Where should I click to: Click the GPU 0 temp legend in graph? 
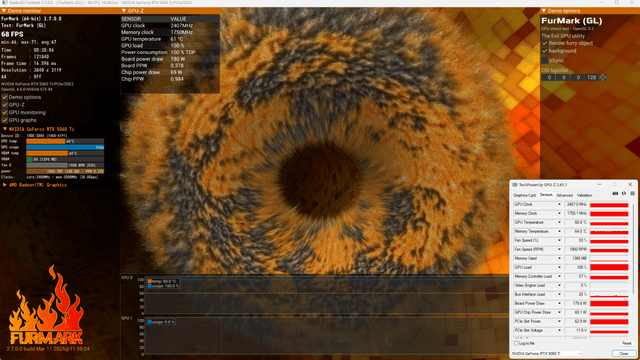162,281
